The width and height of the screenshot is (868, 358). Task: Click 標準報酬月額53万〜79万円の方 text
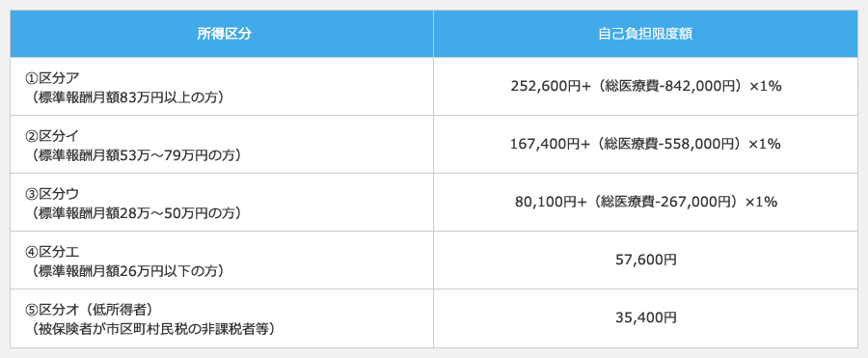pos(137,156)
